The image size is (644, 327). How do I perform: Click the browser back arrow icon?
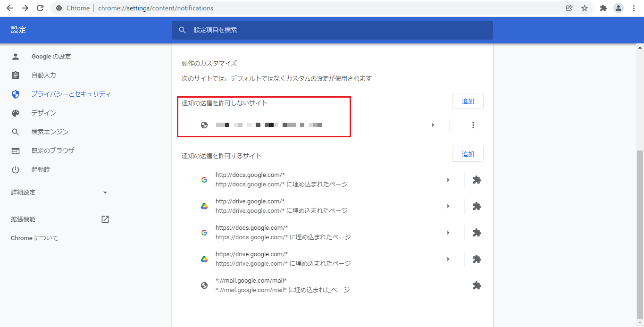(x=9, y=8)
